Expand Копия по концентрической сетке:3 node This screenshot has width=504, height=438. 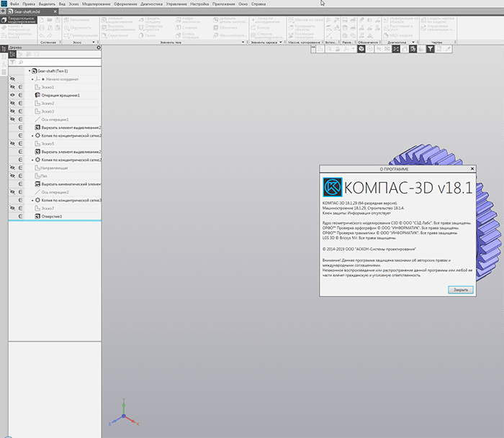click(x=33, y=200)
